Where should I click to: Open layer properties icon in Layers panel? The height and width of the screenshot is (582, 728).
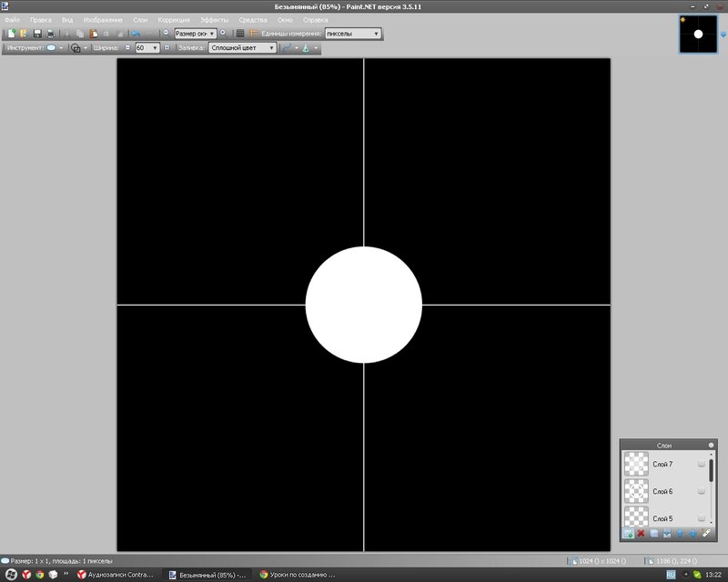coord(705,533)
